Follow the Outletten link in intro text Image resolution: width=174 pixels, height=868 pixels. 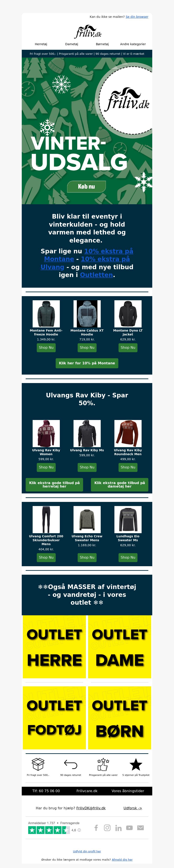(96, 275)
